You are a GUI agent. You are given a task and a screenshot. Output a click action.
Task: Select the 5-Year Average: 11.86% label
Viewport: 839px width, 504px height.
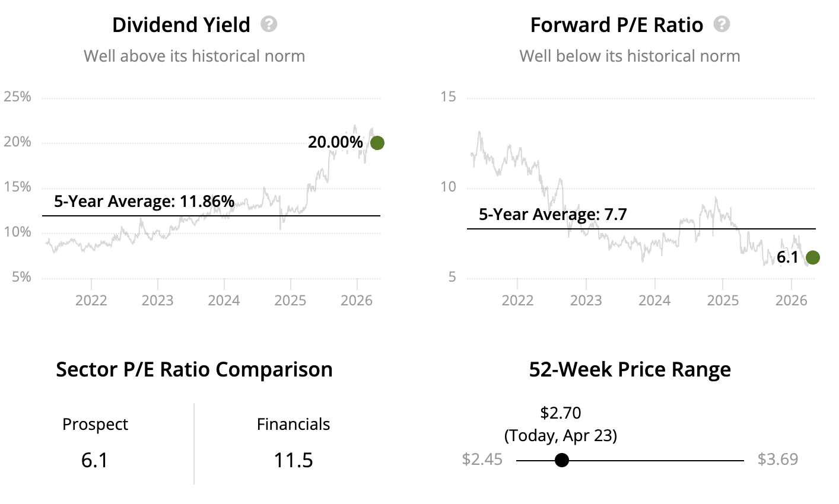coord(144,202)
